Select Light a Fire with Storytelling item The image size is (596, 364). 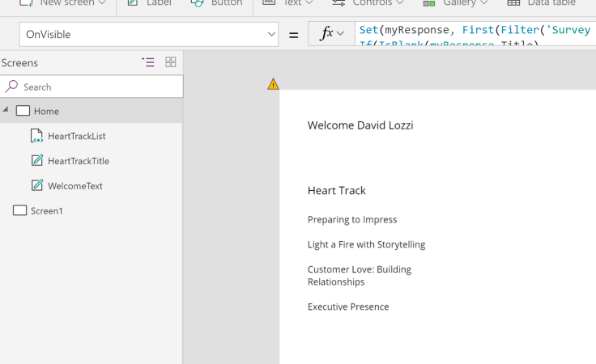pyautogui.click(x=366, y=245)
